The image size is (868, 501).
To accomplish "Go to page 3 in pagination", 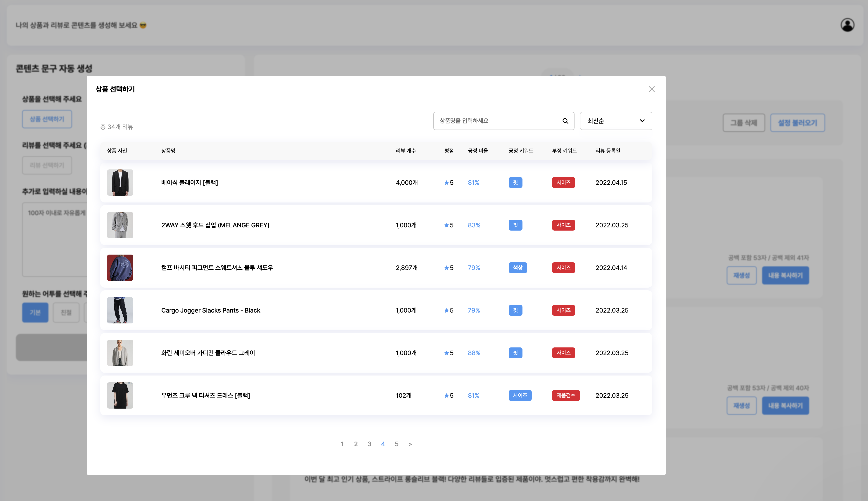I will tap(369, 444).
